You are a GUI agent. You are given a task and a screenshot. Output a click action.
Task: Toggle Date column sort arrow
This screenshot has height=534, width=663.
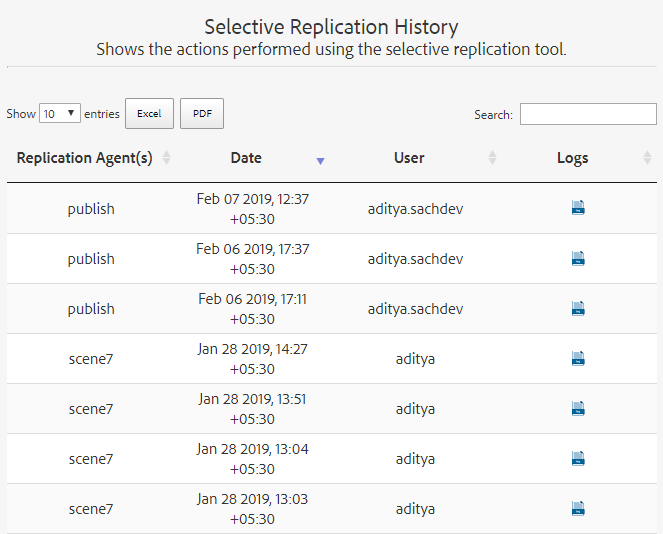click(x=321, y=161)
